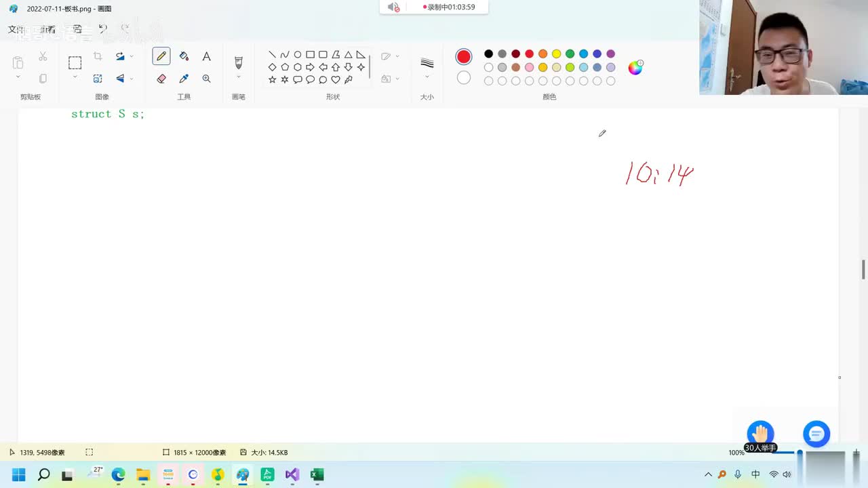Activate Color 2 background circle

(x=464, y=78)
